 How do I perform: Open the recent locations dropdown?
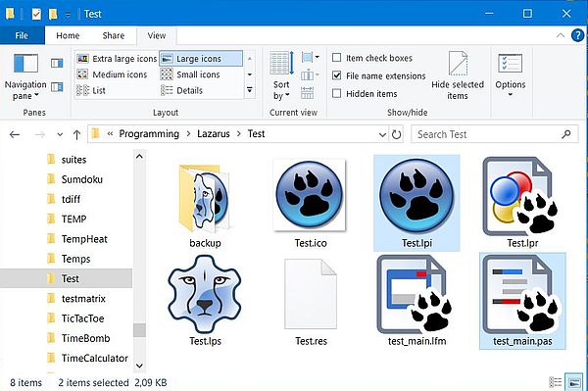coord(60,134)
